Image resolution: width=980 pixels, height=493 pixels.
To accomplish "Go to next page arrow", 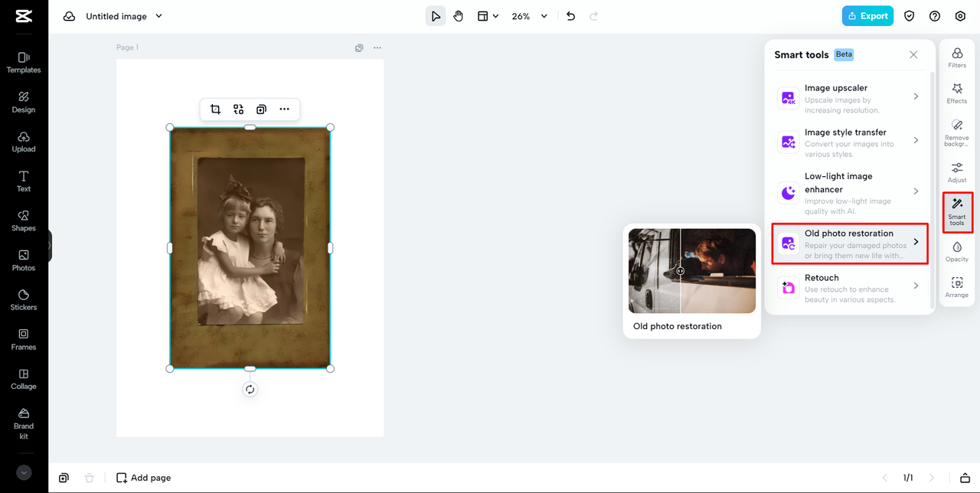I will (932, 478).
